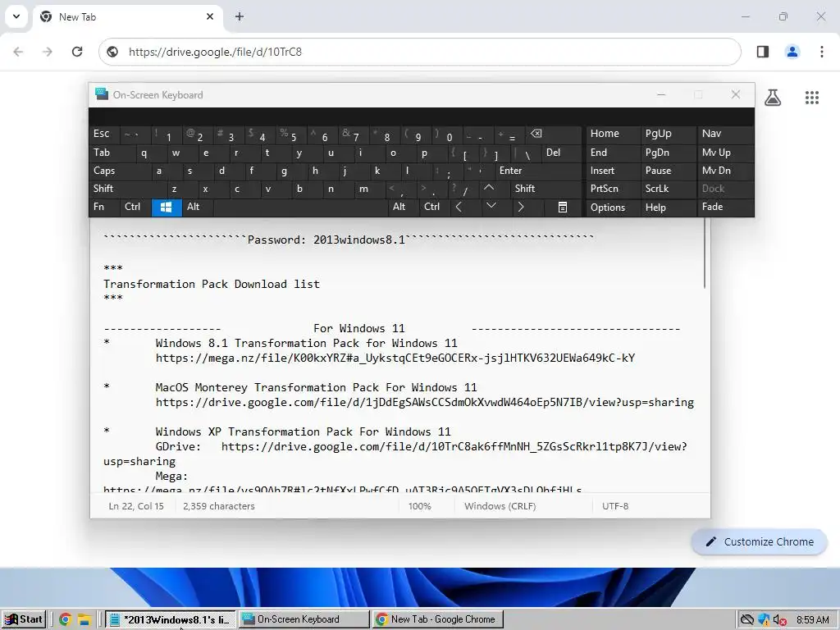Click the Mv Dn key
This screenshot has height=630, width=840.
pyautogui.click(x=725, y=171)
